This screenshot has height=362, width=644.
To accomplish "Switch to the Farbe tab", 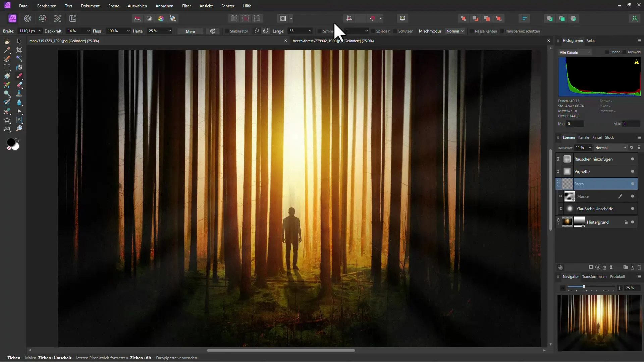I will [591, 41].
